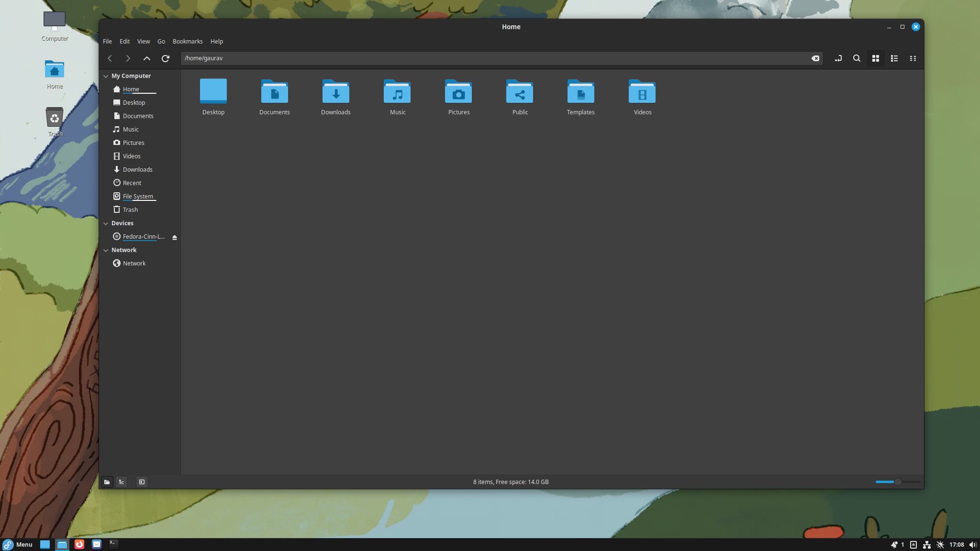Image resolution: width=980 pixels, height=551 pixels.
Task: Collapse the My Computer section
Action: click(106, 76)
